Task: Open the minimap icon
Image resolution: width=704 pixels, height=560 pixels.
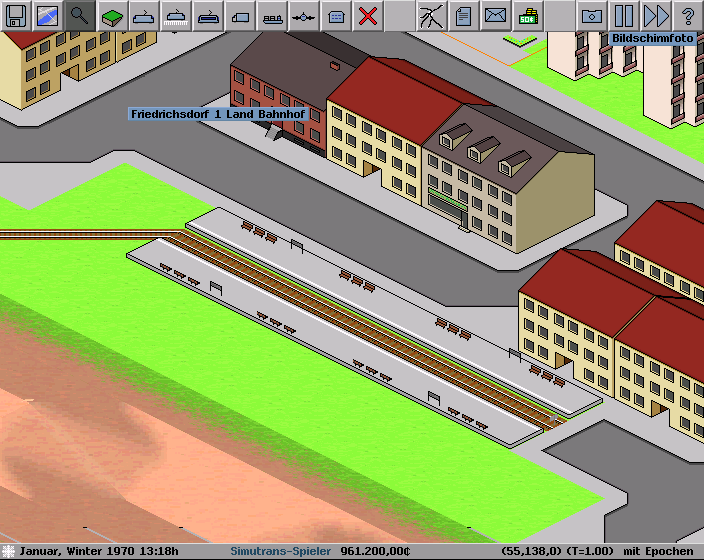Action: coord(48,15)
